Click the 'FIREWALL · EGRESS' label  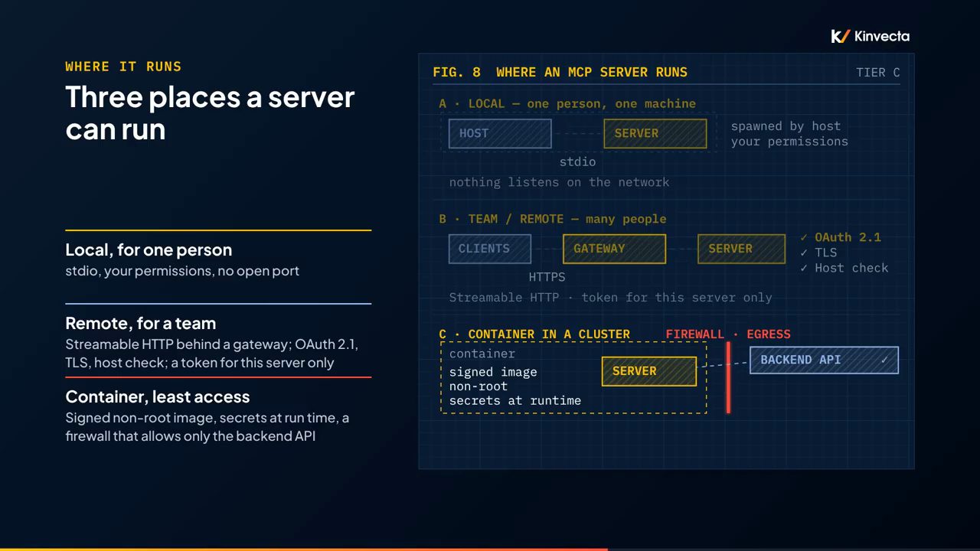pyautogui.click(x=728, y=334)
